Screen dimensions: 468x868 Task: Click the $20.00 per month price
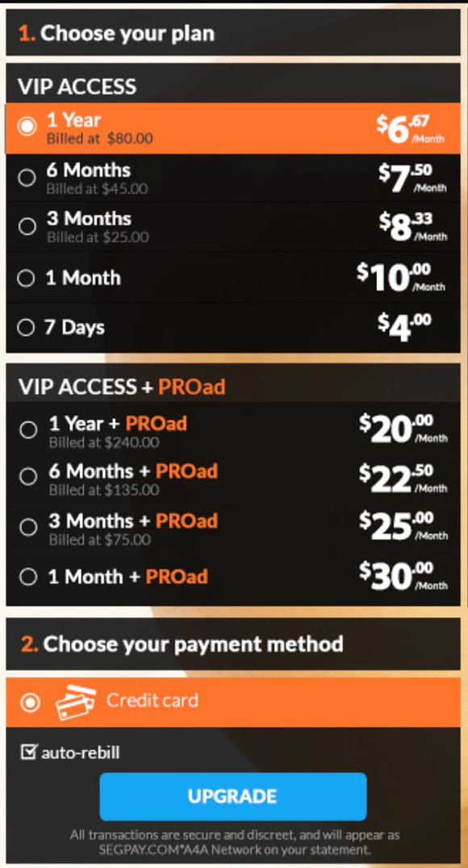(x=403, y=430)
